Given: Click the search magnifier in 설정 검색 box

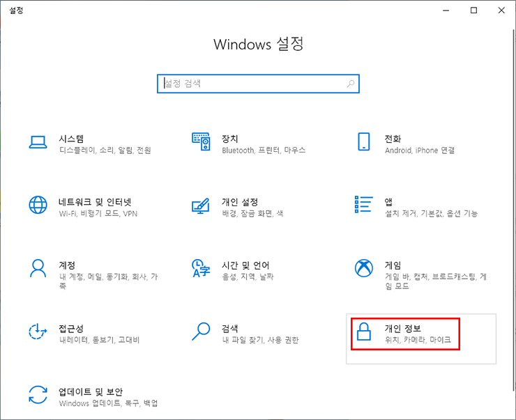Looking at the screenshot, I should 351,84.
